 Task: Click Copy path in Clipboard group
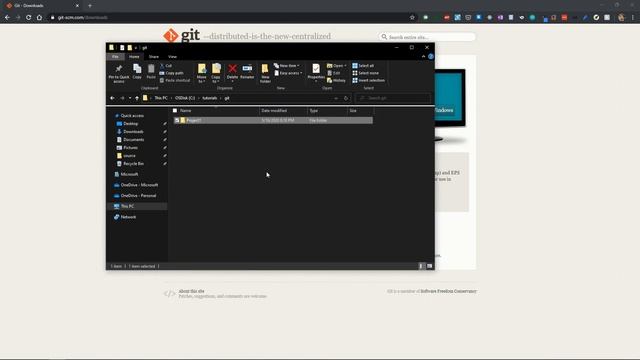(x=171, y=73)
